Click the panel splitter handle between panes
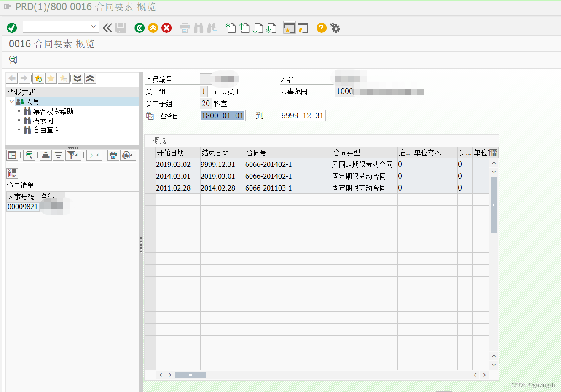Screen dimensions: 561x392 coord(141,244)
